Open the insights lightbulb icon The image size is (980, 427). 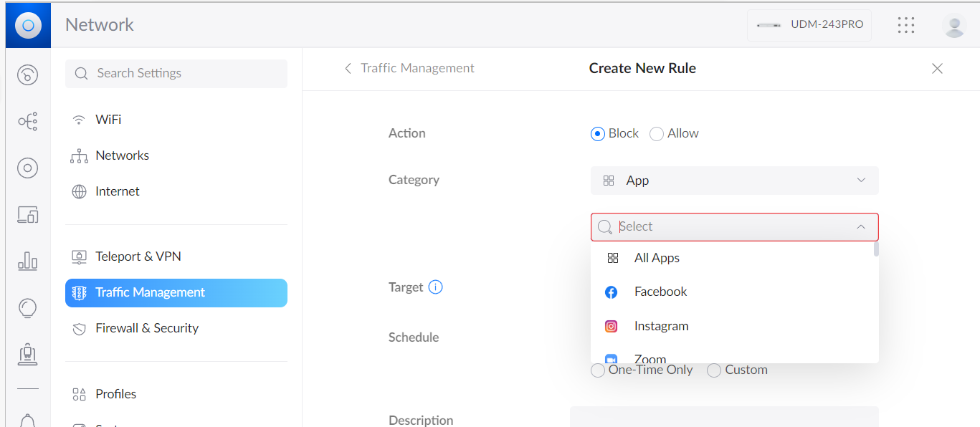(x=28, y=308)
